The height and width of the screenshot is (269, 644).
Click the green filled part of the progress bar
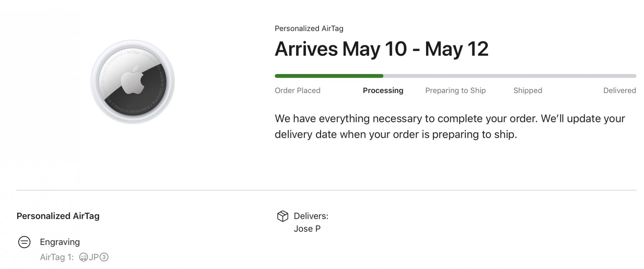coord(328,76)
